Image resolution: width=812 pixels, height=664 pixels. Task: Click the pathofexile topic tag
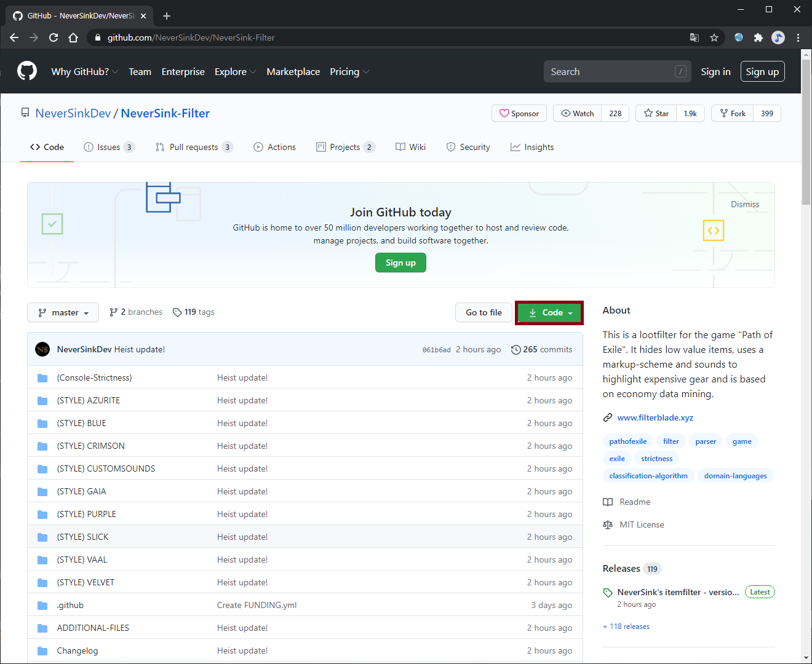pyautogui.click(x=628, y=441)
